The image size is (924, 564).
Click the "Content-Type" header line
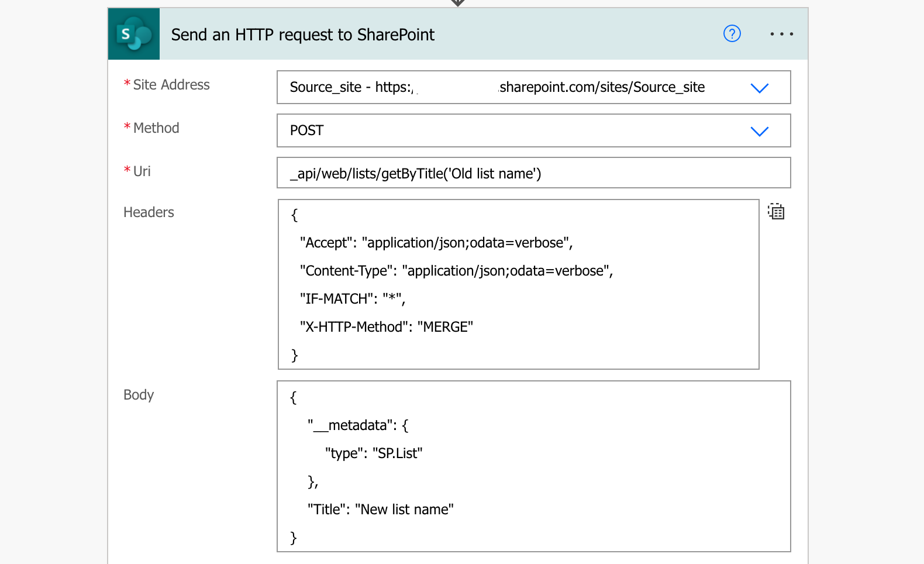click(x=456, y=271)
